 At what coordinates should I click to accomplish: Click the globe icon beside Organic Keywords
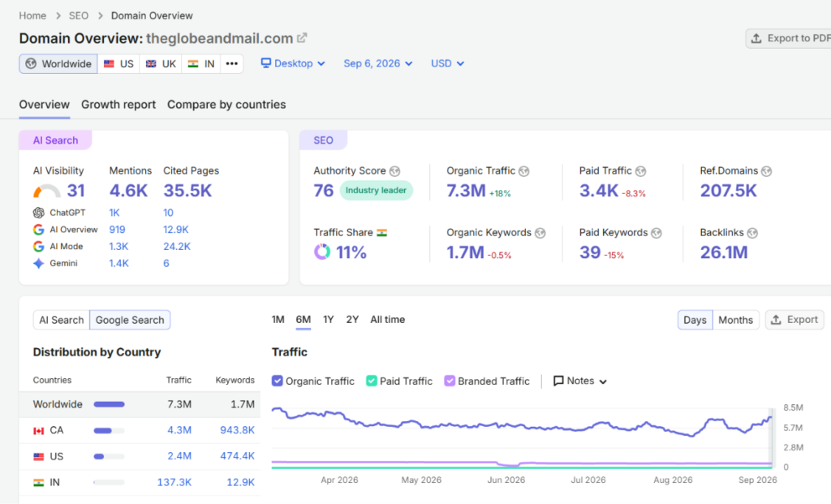540,233
